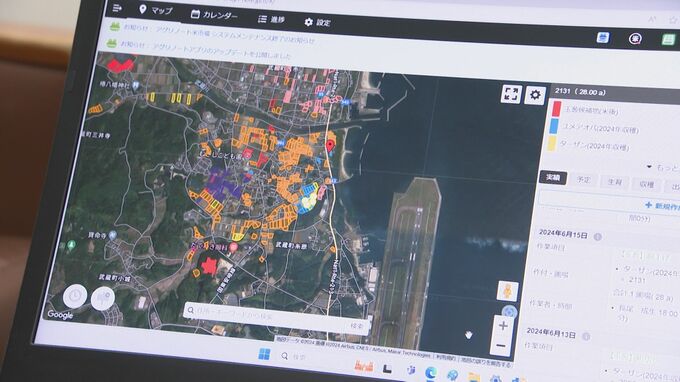Open the マップ tab in navigation bar
Screen dimensions: 680x382
click(x=156, y=10)
